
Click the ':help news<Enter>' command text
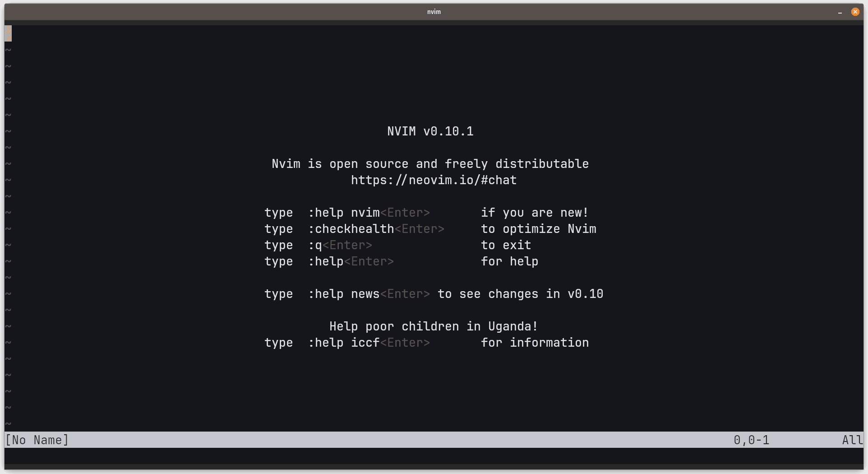(369, 294)
